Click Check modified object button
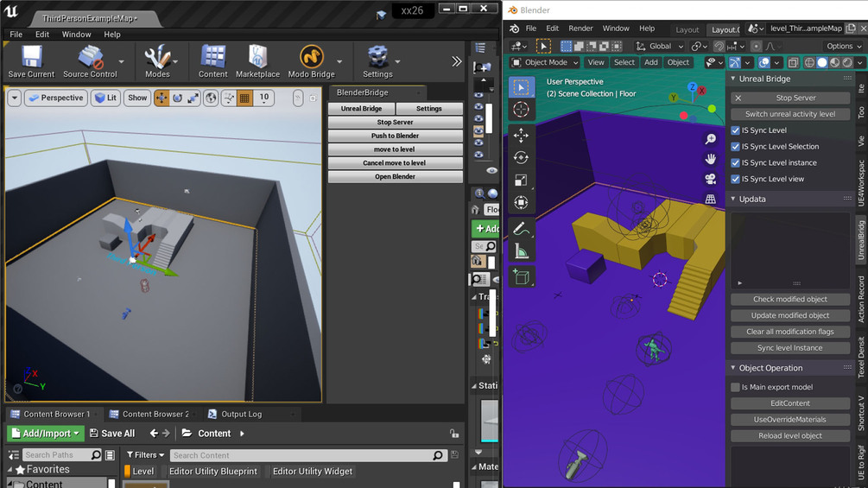The width and height of the screenshot is (868, 488). 790,300
